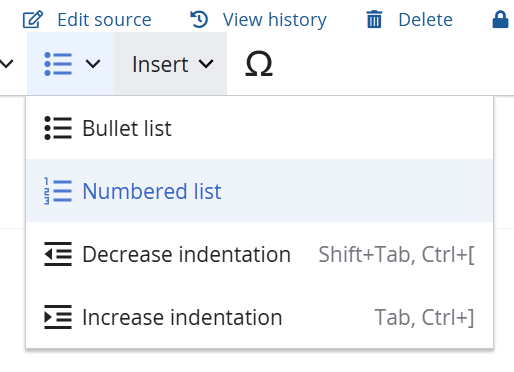Expand the partially visible left toolbar chevron
The width and height of the screenshot is (514, 372).
point(6,64)
